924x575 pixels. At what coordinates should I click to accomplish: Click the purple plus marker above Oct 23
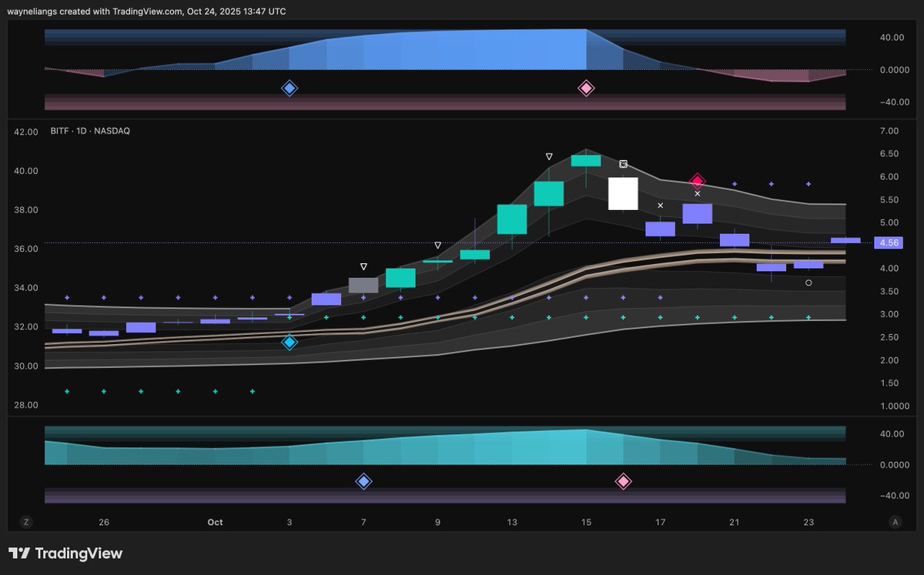click(808, 184)
